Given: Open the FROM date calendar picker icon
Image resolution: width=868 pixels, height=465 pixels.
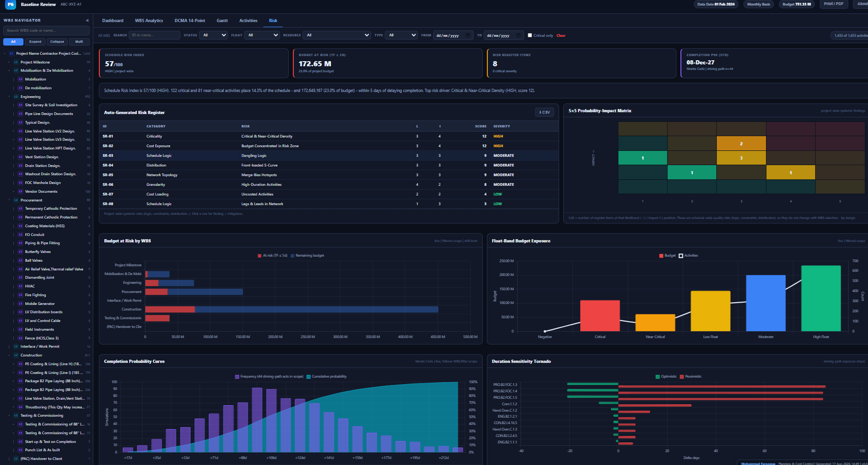Looking at the screenshot, I should click(x=468, y=35).
